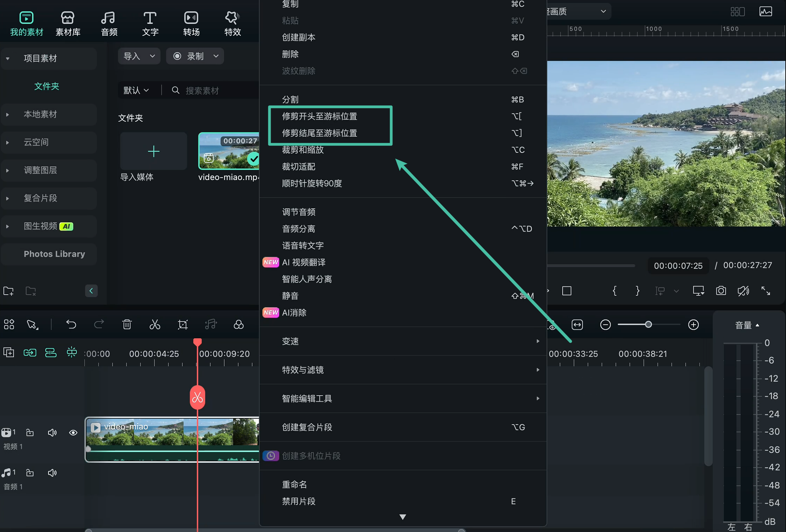Open the 转场 transitions panel
786x532 pixels.
(x=191, y=22)
